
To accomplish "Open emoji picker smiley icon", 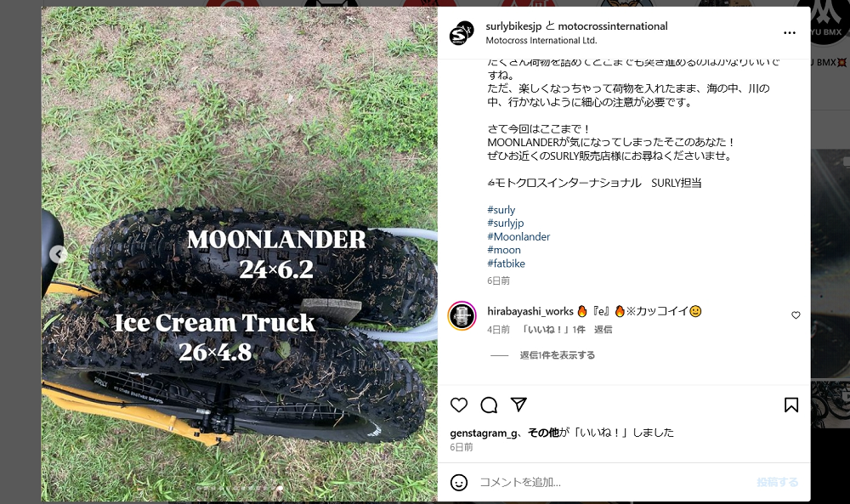I will 459,482.
